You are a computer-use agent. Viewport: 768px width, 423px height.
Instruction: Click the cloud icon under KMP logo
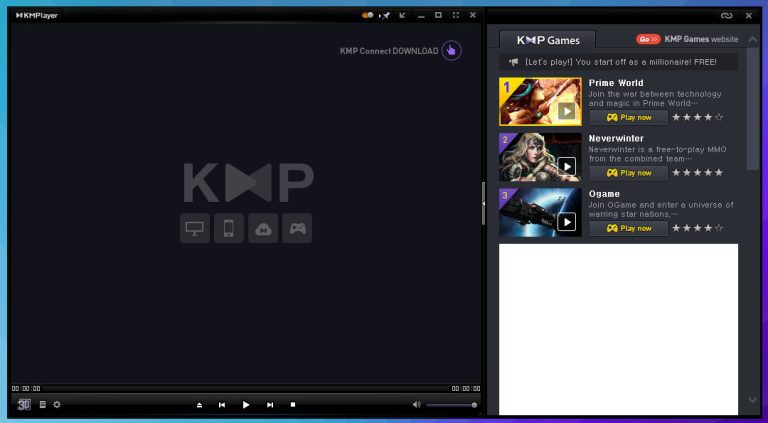[x=263, y=228]
